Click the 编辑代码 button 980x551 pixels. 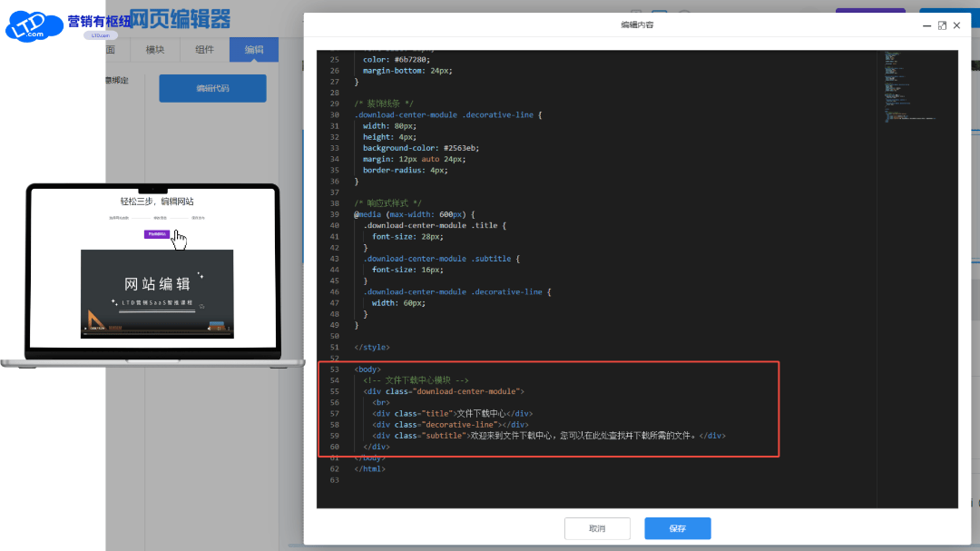[x=212, y=88]
